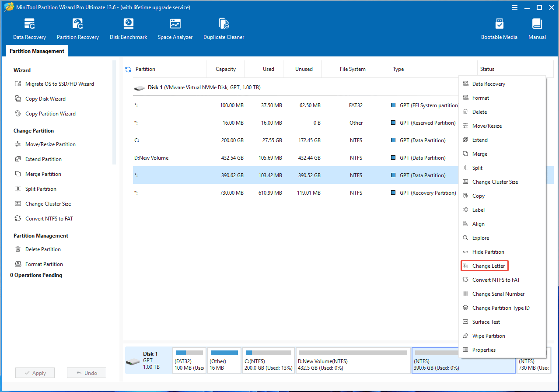
Task: Select Change Partition Type ID in the context menu
Action: [502, 308]
